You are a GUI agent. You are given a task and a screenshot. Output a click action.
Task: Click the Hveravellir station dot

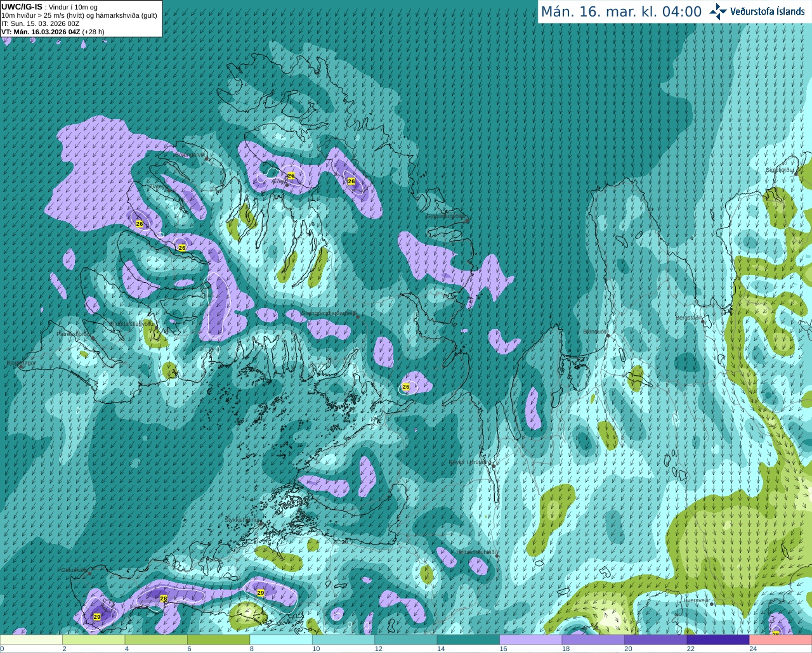712,604
